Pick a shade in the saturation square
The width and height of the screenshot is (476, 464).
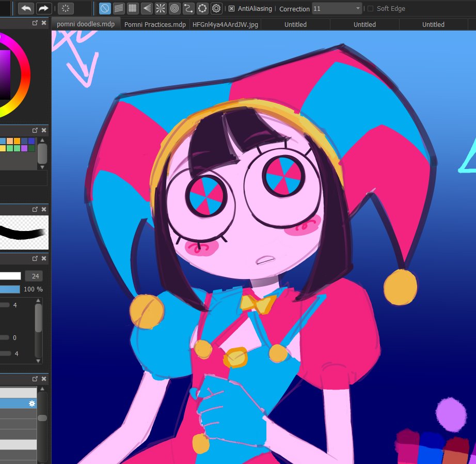click(5, 74)
